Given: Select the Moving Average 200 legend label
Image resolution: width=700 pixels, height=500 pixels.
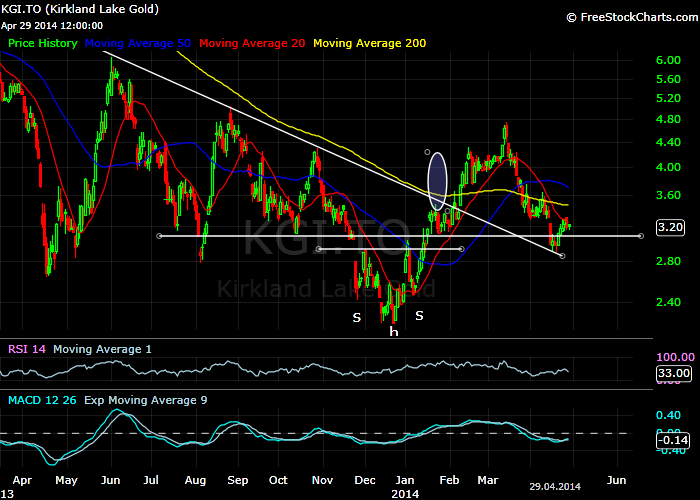Looking at the screenshot, I should tap(370, 43).
